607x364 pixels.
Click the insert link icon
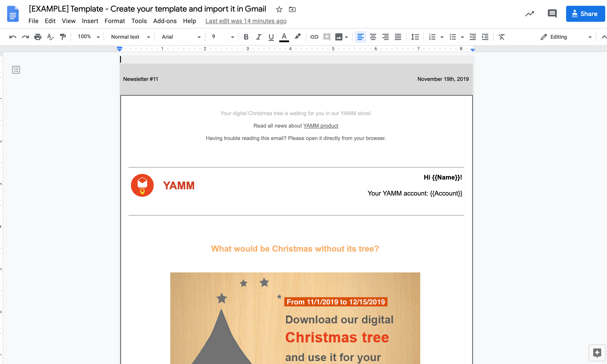(x=313, y=36)
